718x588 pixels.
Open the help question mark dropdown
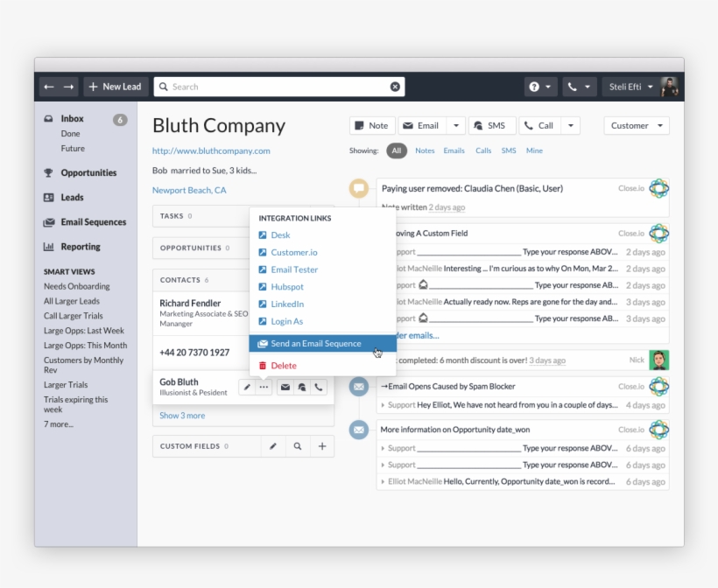click(x=540, y=87)
